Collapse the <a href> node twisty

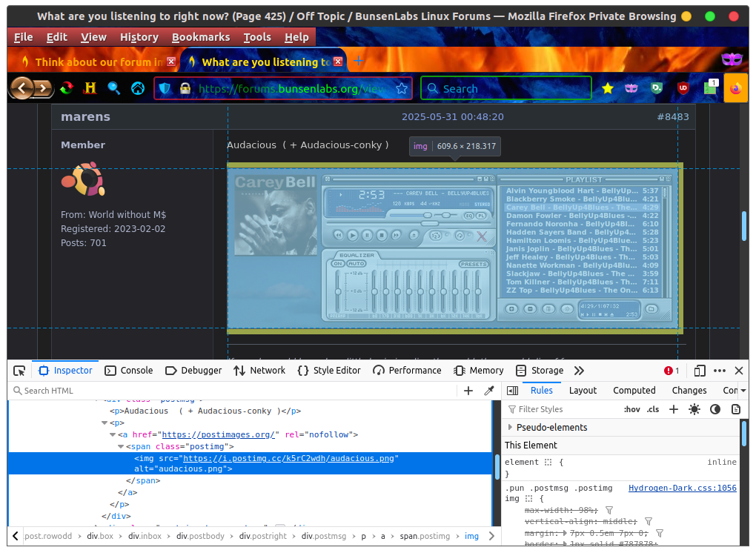coord(113,435)
